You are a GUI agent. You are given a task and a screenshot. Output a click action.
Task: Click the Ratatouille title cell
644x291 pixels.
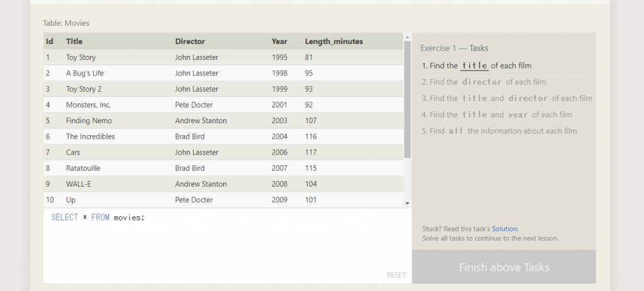pos(83,168)
